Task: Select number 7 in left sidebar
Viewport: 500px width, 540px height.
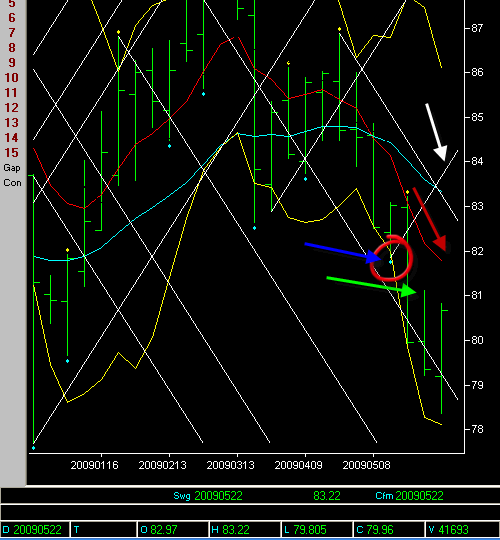Action: [x=12, y=33]
